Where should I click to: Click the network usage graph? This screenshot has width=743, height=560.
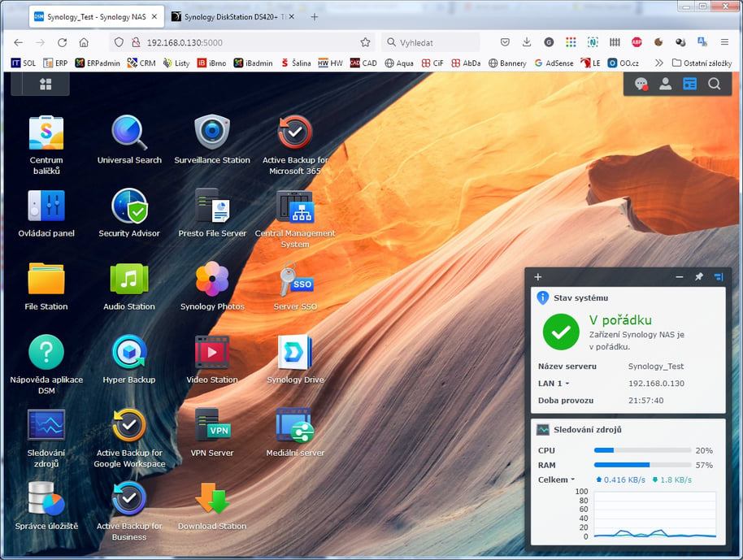pyautogui.click(x=655, y=514)
